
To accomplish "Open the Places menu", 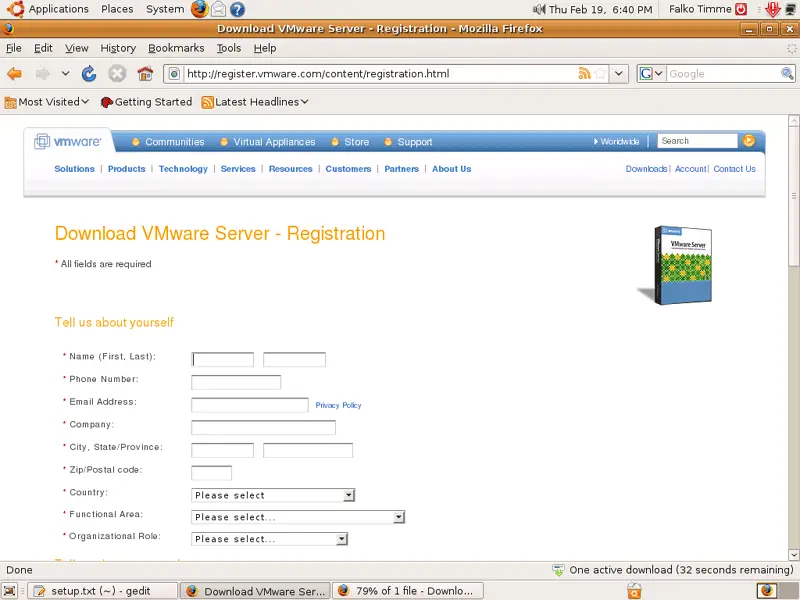I will pos(117,9).
